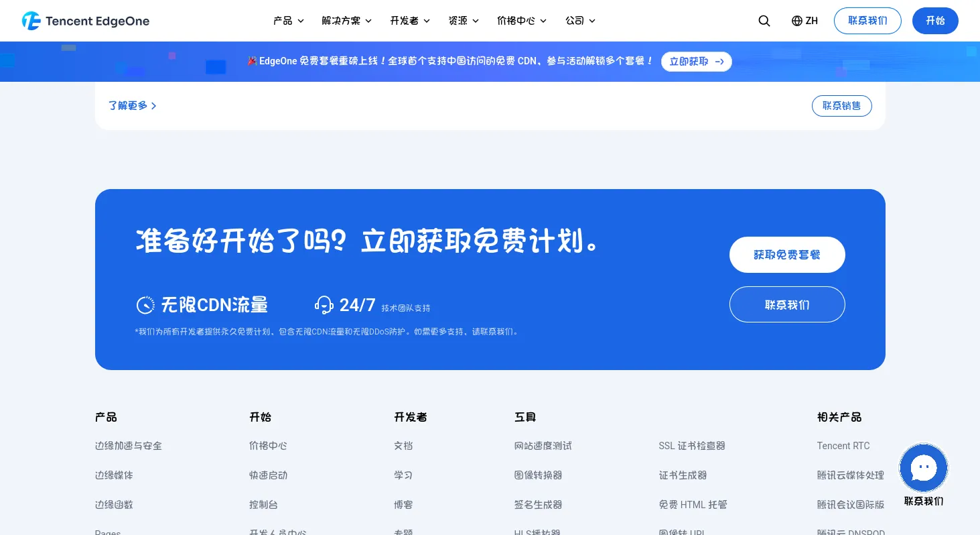Open the 文档 footer link
The height and width of the screenshot is (535, 980).
[x=403, y=446]
